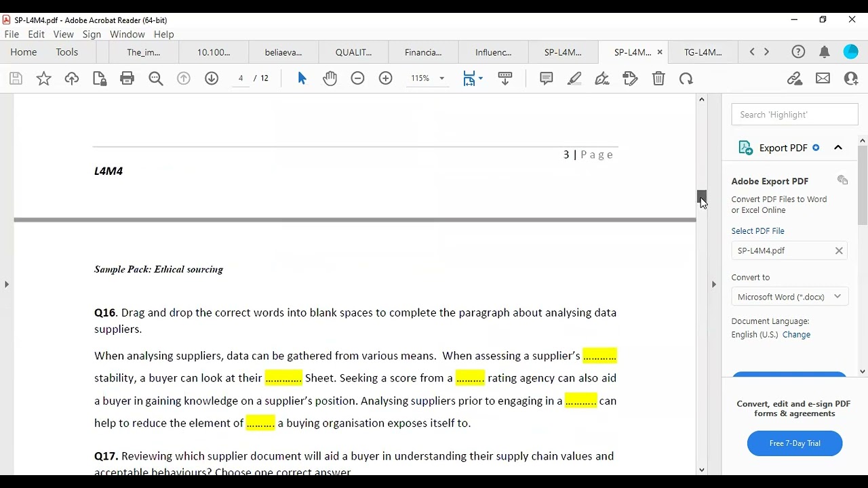Switch to the Tools tab
The height and width of the screenshot is (488, 868).
click(67, 52)
